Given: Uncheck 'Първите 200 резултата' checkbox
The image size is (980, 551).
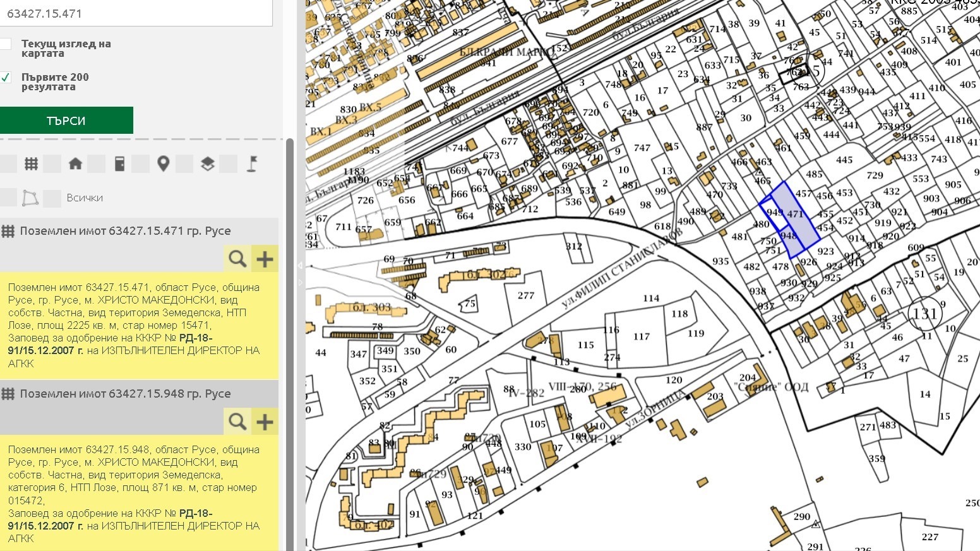Looking at the screenshot, I should 6,78.
